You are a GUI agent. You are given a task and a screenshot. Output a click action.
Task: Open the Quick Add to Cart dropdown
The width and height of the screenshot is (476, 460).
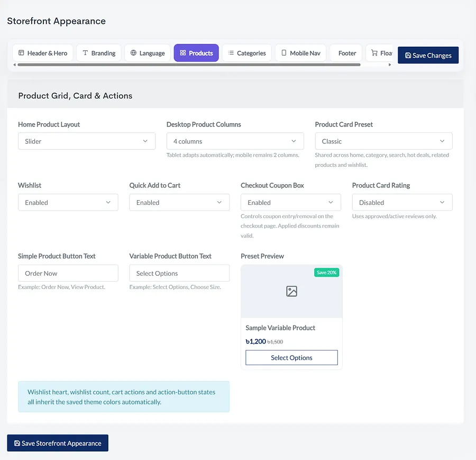[x=179, y=202]
